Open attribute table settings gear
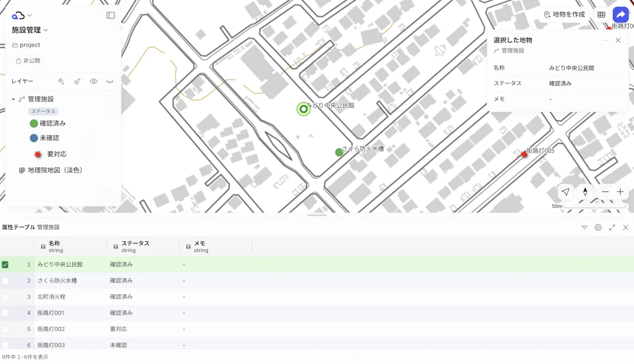634x364 pixels. point(598,227)
